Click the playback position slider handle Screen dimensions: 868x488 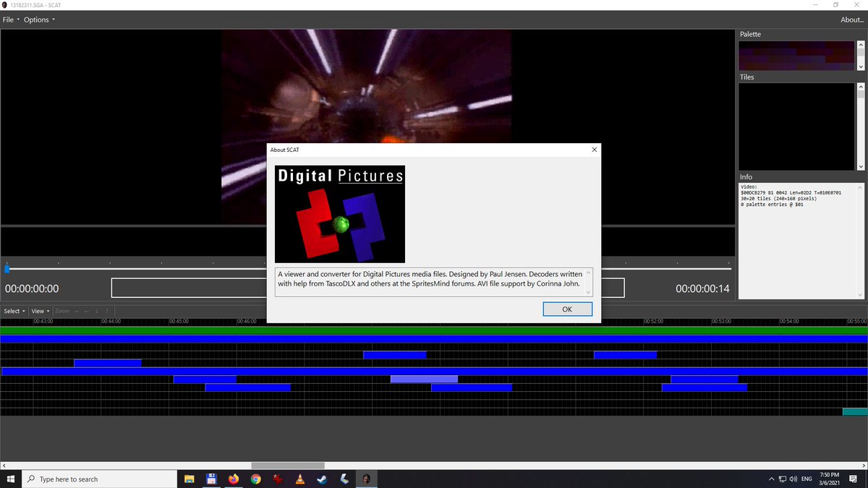coord(7,269)
